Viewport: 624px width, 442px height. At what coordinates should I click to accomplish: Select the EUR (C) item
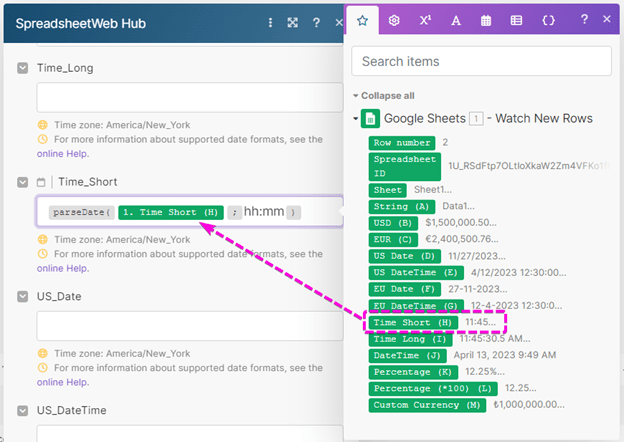click(393, 239)
